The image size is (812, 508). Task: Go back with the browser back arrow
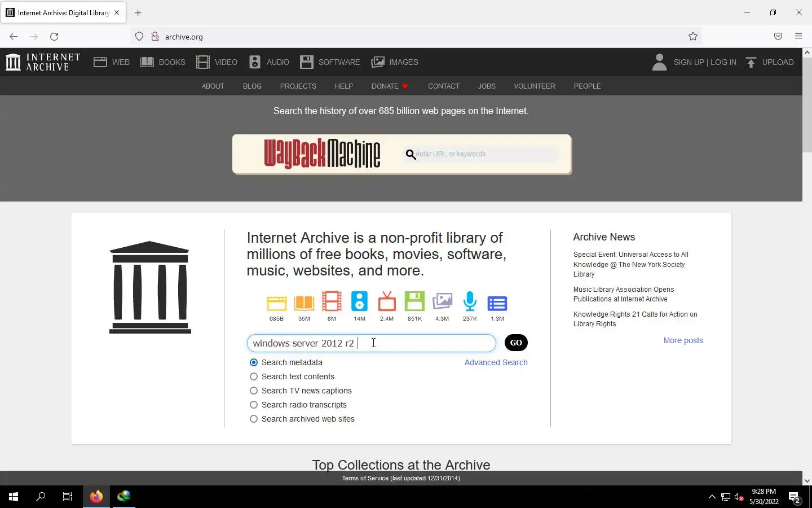pyautogui.click(x=14, y=37)
